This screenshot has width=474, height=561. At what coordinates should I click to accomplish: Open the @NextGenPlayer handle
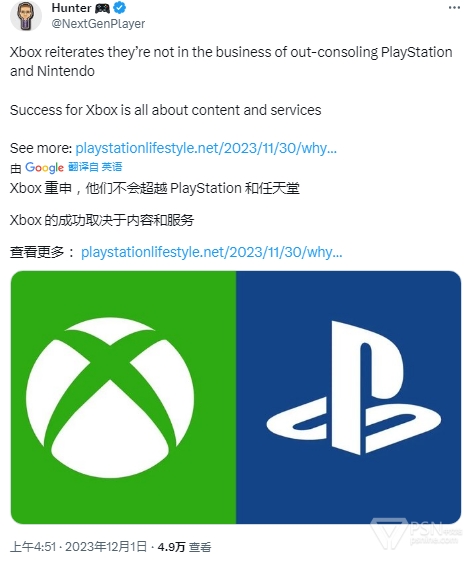click(98, 24)
